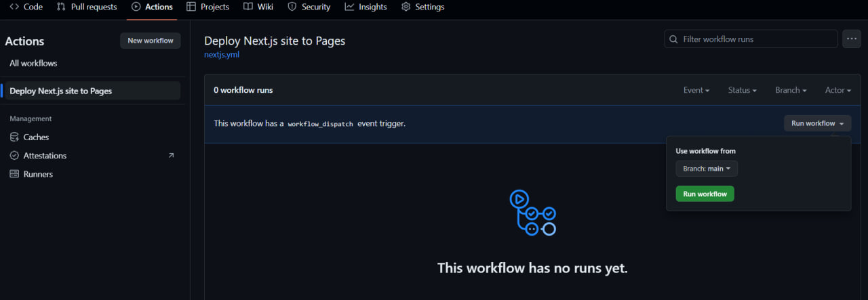The height and width of the screenshot is (300, 868).
Task: Click the New workflow button
Action: tap(151, 41)
